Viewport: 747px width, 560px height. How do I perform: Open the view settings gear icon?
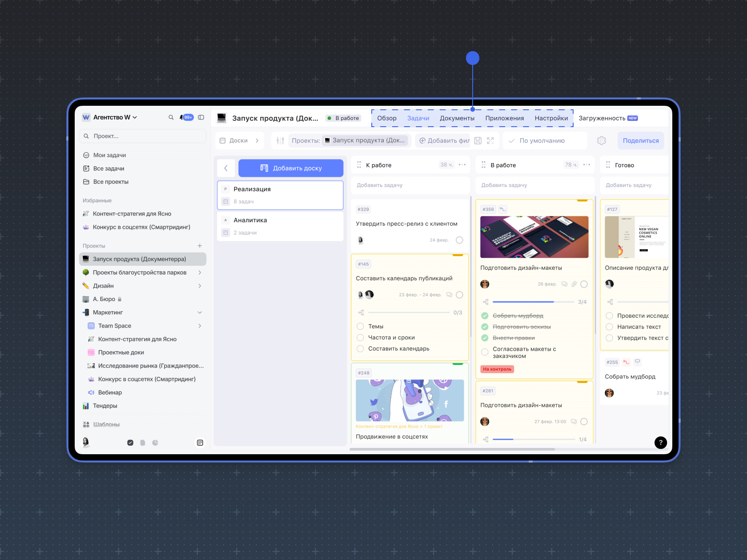pos(602,140)
